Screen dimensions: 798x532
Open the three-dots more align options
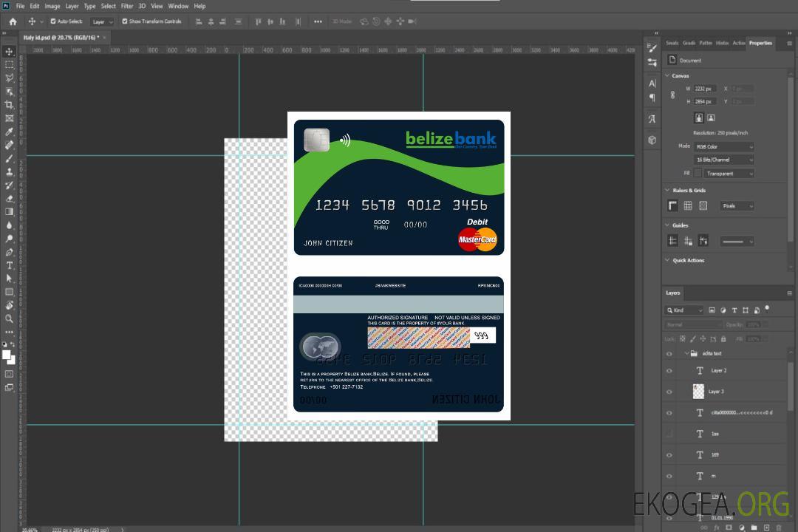pos(318,21)
